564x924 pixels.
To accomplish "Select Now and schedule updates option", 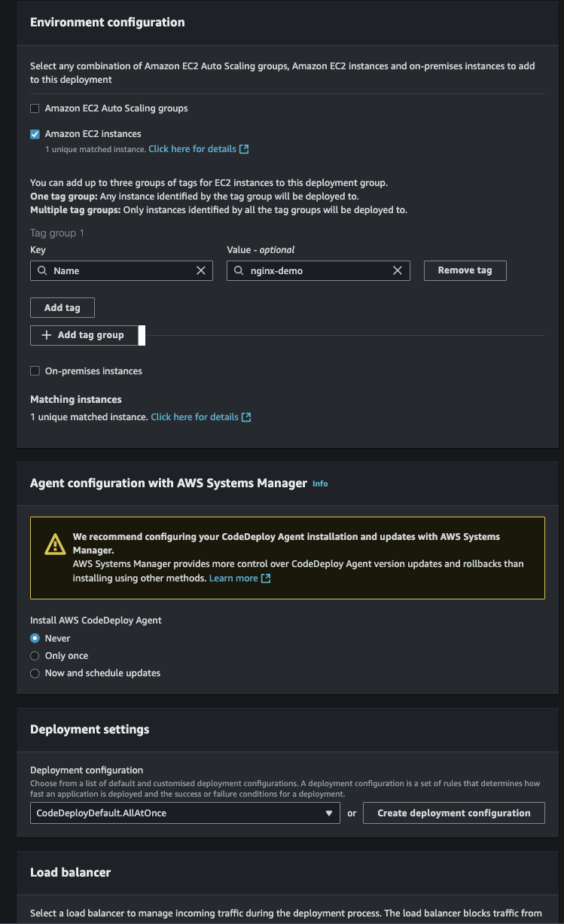I will point(35,673).
